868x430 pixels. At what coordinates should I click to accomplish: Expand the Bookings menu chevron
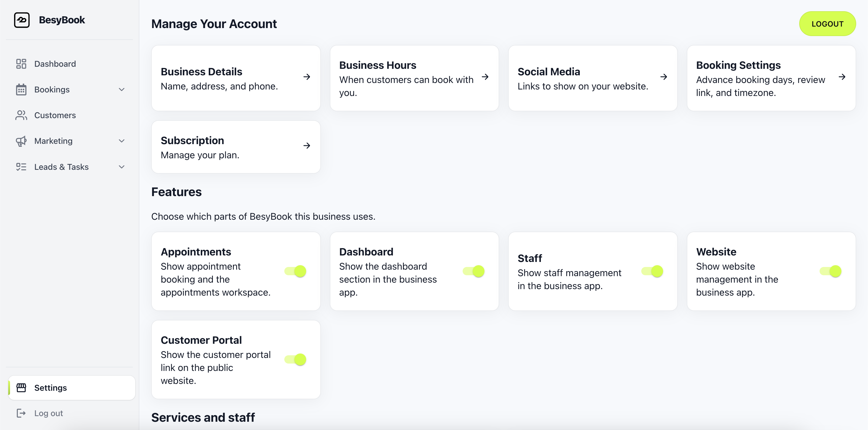pos(122,90)
